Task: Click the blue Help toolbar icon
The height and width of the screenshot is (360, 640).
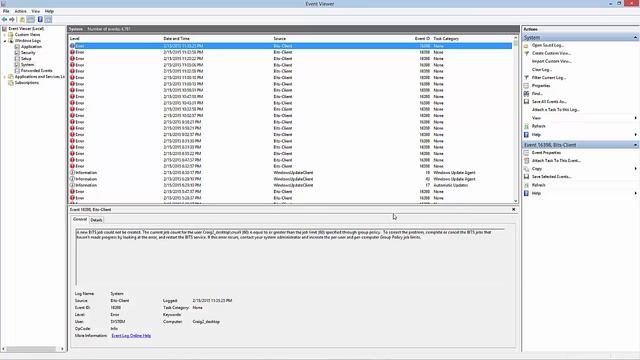Action: pyautogui.click(x=40, y=20)
